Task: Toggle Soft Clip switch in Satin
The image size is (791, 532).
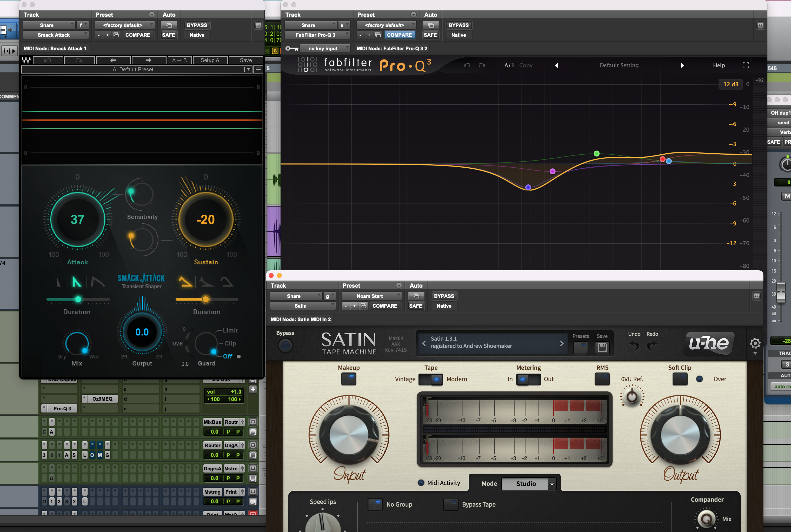Action: point(680,379)
